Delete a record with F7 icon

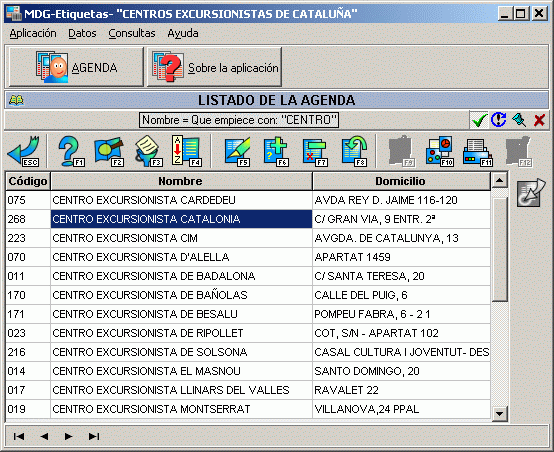[315, 152]
